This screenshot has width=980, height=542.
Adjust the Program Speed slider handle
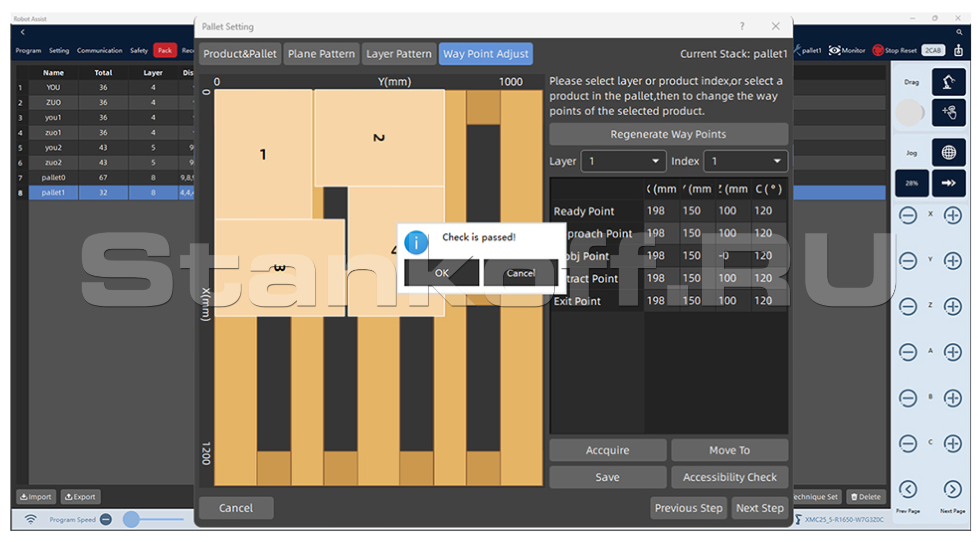tap(131, 520)
